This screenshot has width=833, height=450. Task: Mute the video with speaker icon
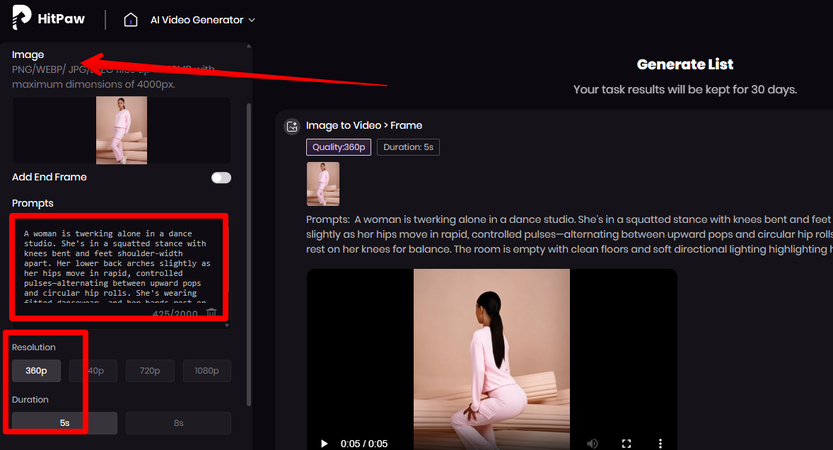click(592, 443)
